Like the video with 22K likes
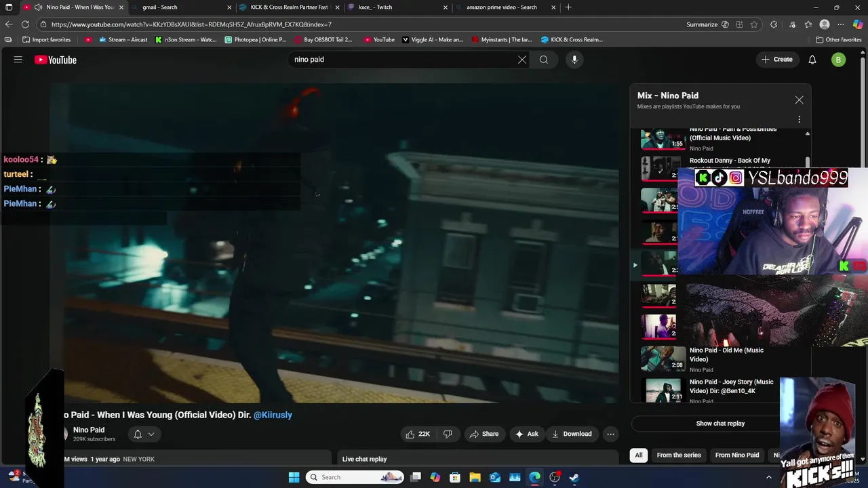The width and height of the screenshot is (868, 488). 418,434
